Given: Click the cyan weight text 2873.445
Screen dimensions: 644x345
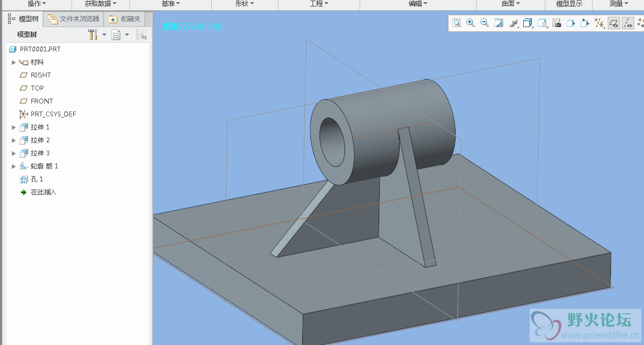Looking at the screenshot, I should [x=192, y=27].
